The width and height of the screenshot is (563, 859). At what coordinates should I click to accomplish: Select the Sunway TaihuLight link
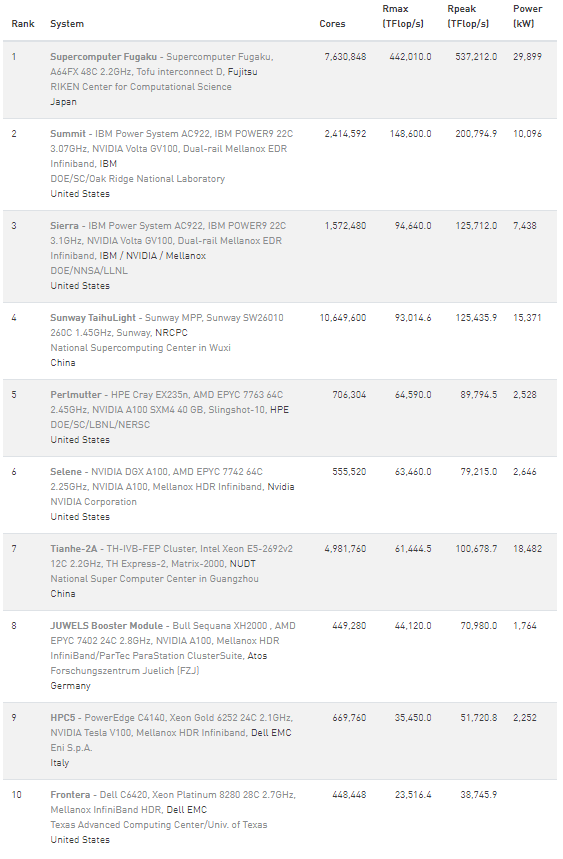93,318
